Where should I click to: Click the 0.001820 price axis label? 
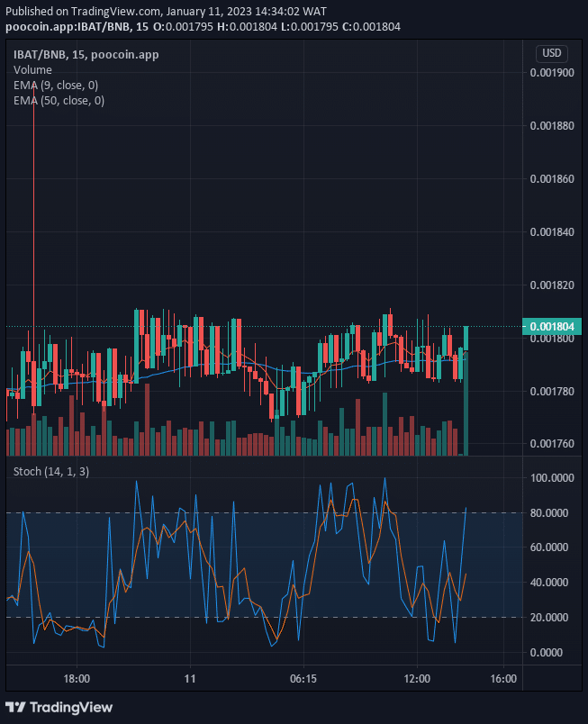pos(552,285)
